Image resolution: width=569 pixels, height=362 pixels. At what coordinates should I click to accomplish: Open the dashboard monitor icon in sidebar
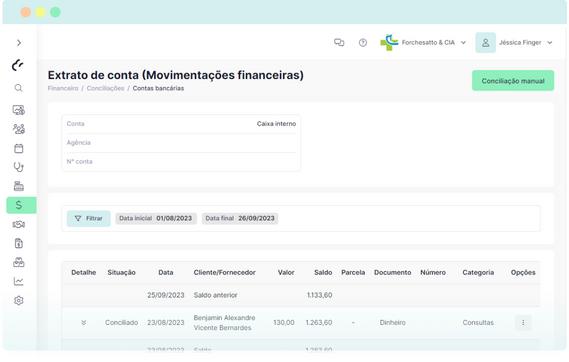(19, 110)
